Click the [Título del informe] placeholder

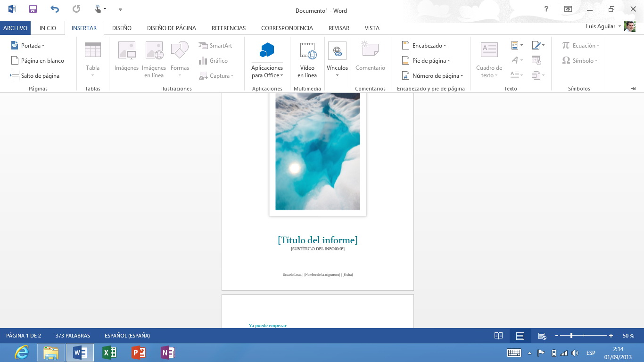pyautogui.click(x=317, y=240)
